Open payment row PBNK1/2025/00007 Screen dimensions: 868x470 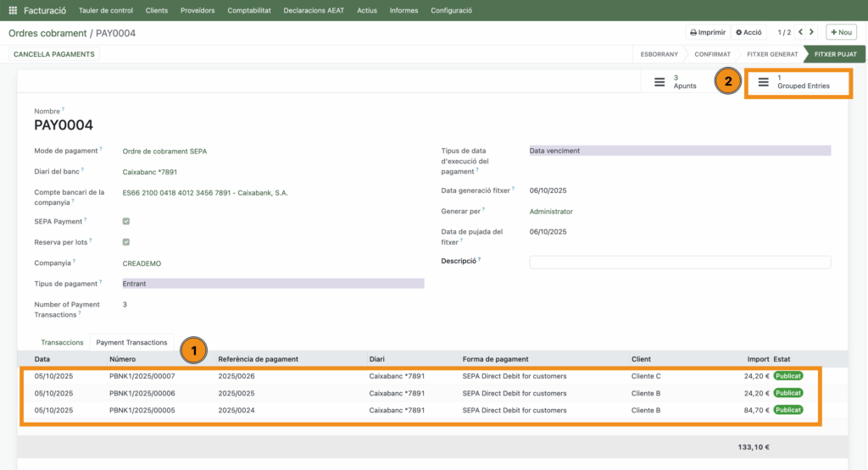click(x=142, y=376)
